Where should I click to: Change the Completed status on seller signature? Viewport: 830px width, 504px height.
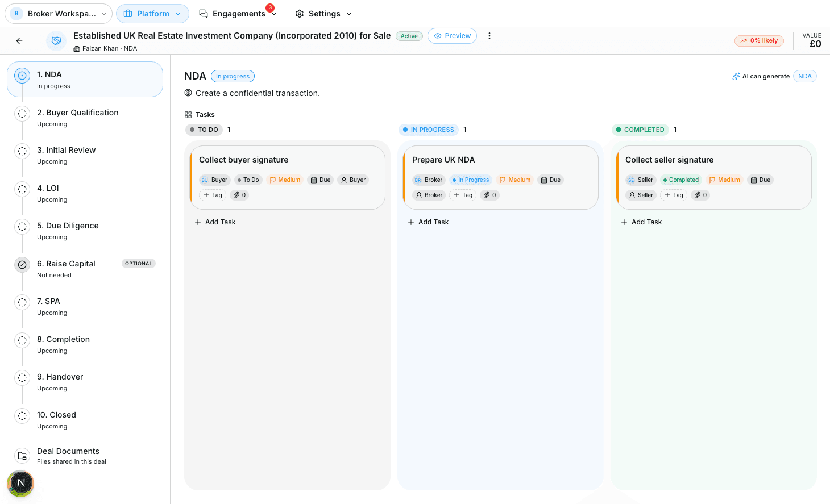click(681, 180)
